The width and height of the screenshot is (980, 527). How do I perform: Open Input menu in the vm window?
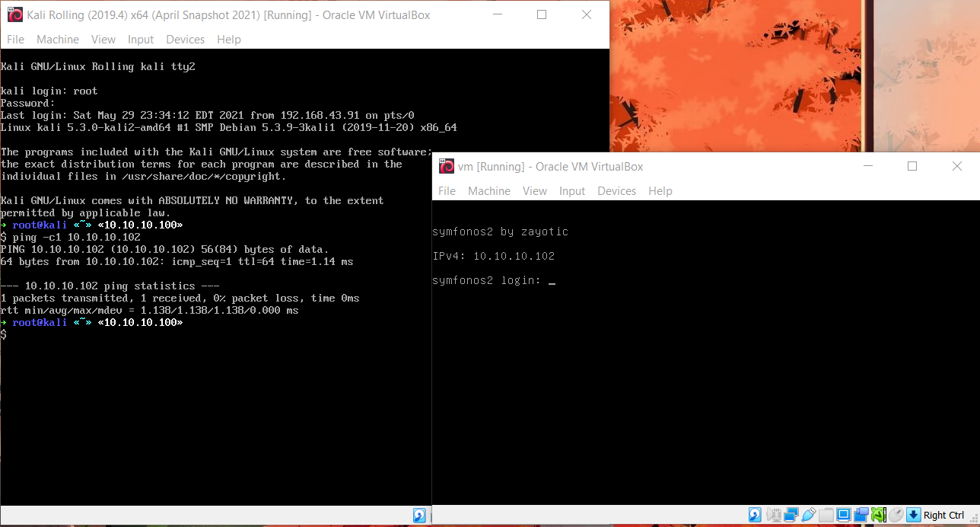[572, 191]
